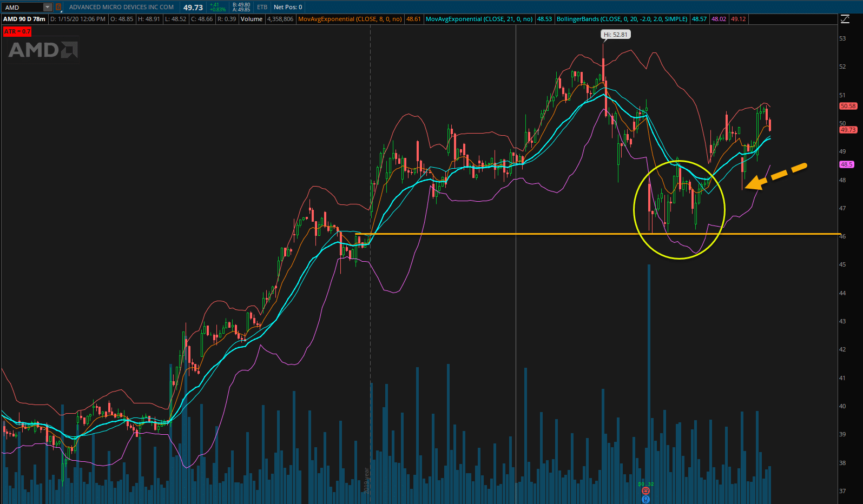Select the H: 48.91 high value

click(149, 19)
